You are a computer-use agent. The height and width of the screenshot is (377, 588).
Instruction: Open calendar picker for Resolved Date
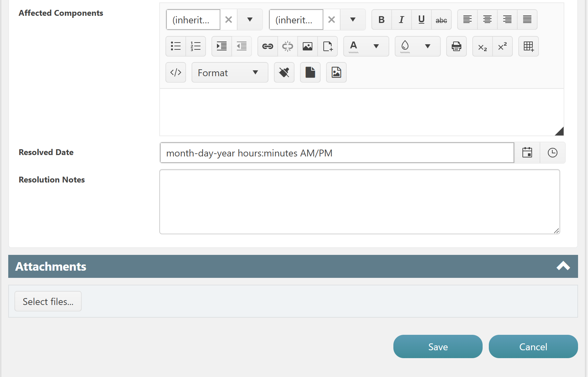[x=527, y=153]
